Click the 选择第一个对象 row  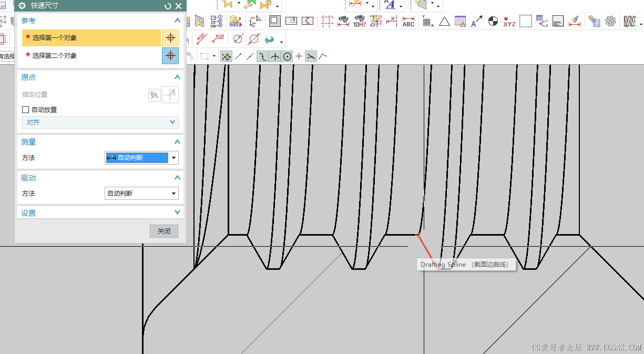pos(91,38)
